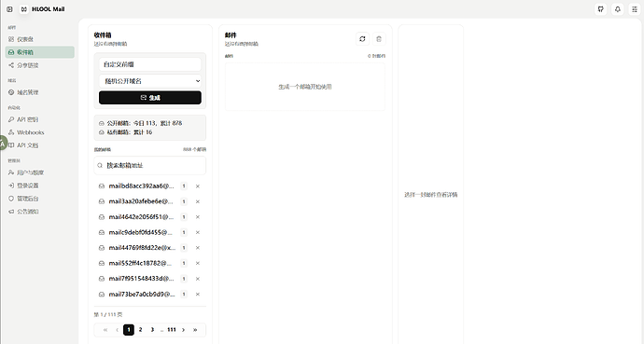Jump to the last page with » arrow
This screenshot has height=344, width=644.
(x=195, y=330)
